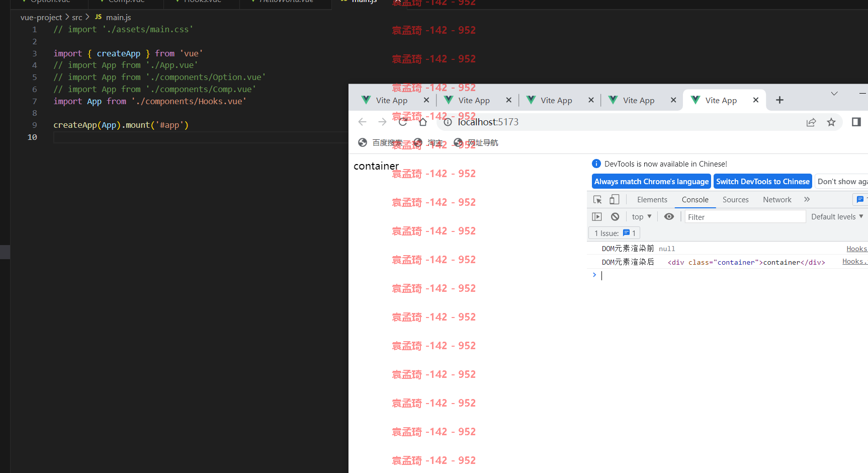Viewport: 868px width, 473px height.
Task: Select the second Vite App browser tab
Action: [474, 100]
